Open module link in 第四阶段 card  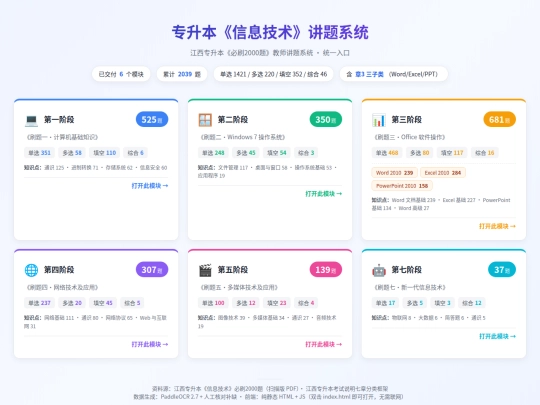150,344
